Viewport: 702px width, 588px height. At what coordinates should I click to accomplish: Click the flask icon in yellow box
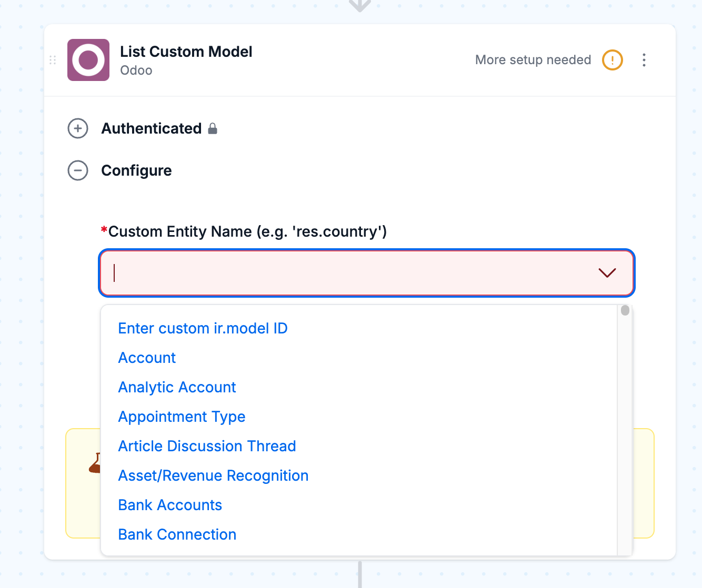(x=95, y=463)
